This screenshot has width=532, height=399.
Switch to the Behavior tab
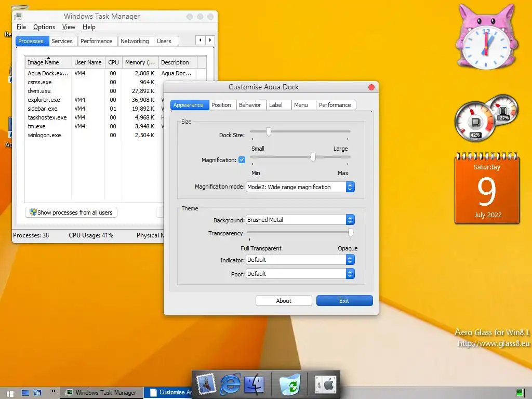click(250, 105)
